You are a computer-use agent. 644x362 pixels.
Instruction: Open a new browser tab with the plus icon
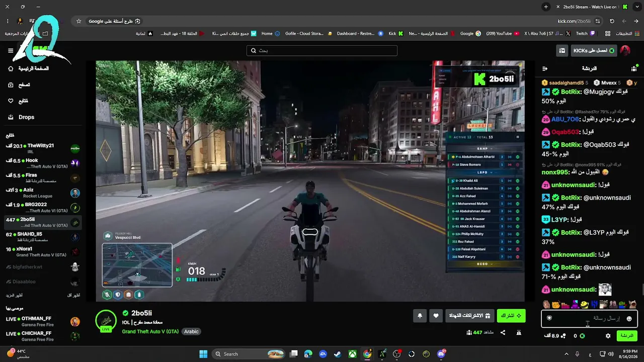tap(546, 7)
